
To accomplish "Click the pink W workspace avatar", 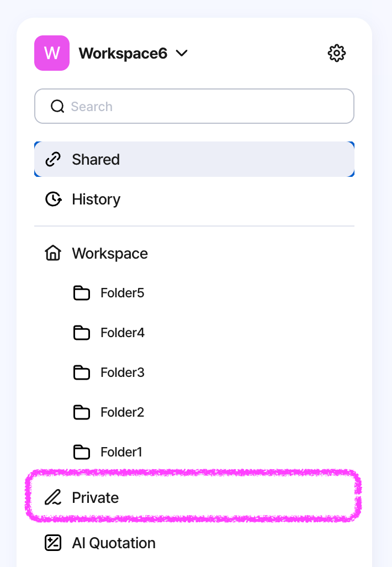I will point(52,53).
